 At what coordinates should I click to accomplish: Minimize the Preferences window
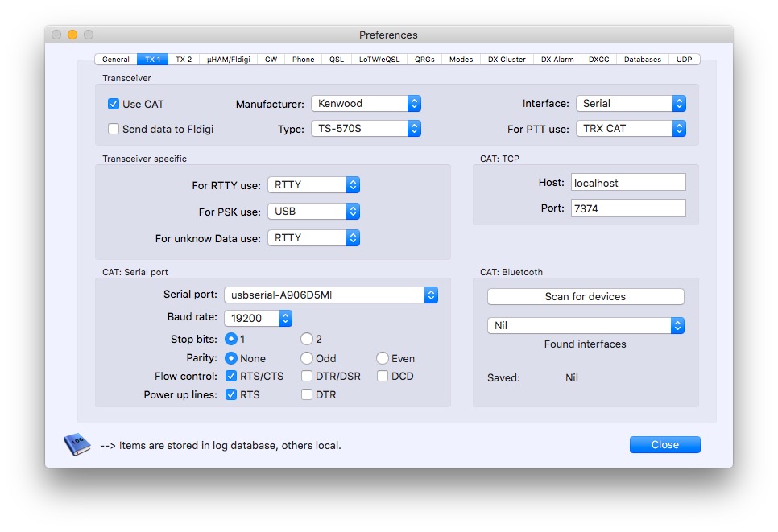coord(72,35)
